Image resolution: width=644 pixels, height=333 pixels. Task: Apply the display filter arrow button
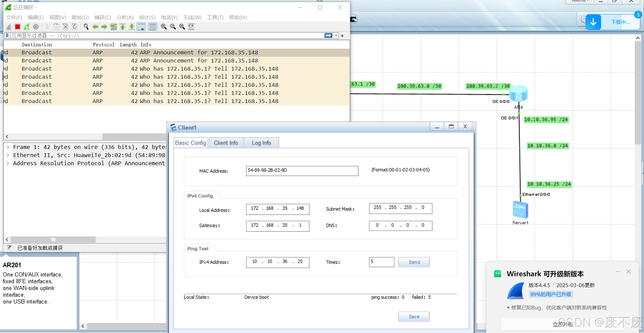point(328,35)
